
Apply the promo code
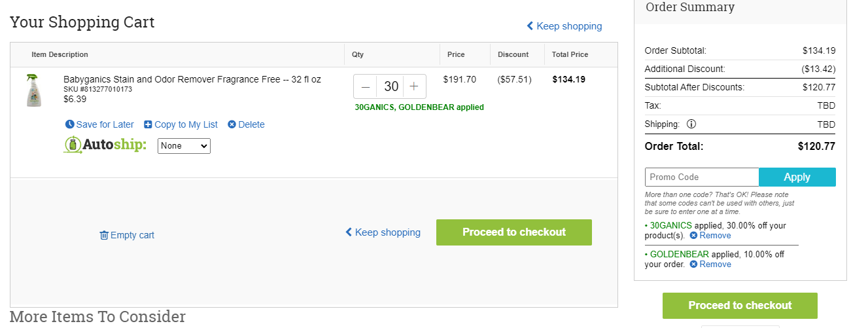coord(797,177)
